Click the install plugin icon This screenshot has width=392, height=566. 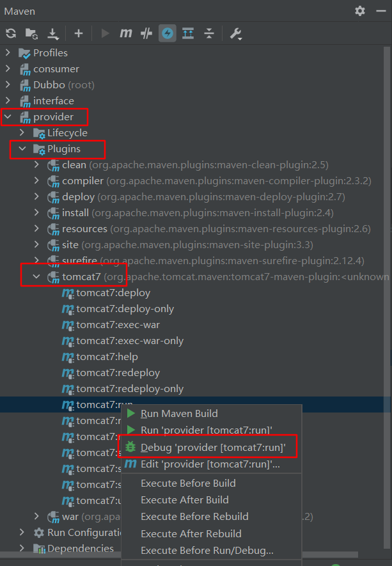54,213
